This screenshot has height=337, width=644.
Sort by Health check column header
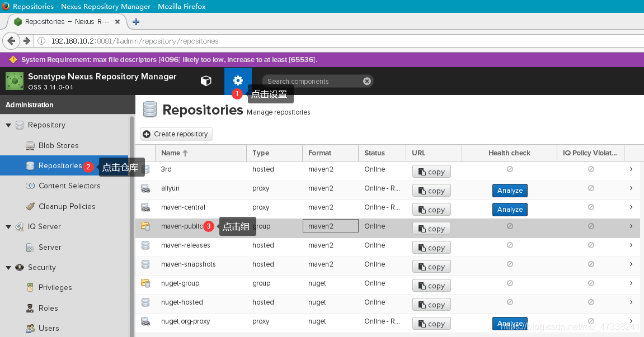[509, 153]
